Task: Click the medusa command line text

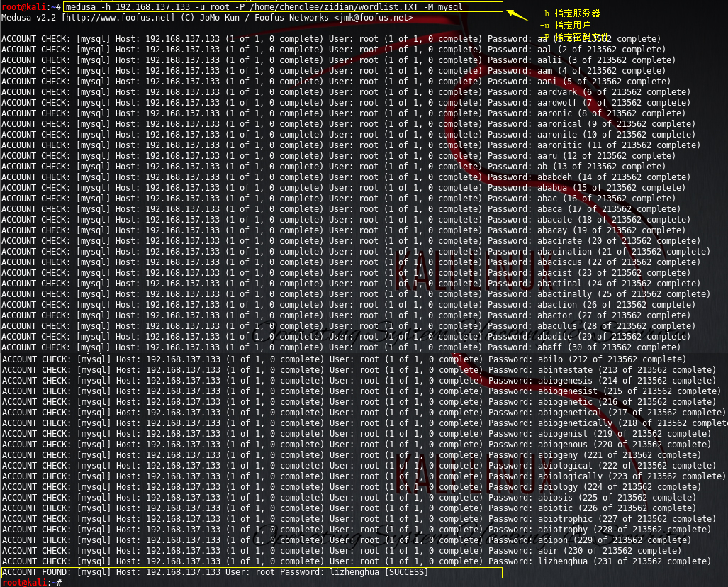Action: click(264, 7)
